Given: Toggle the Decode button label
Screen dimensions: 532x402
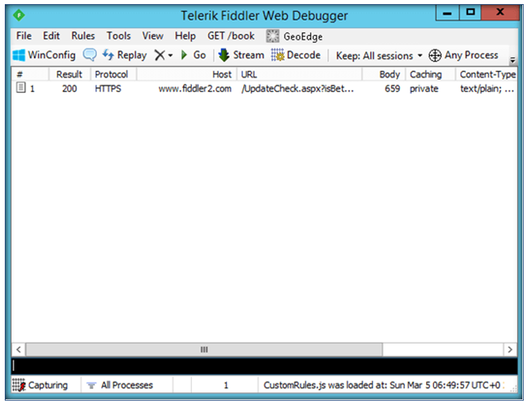Looking at the screenshot, I should tap(303, 55).
